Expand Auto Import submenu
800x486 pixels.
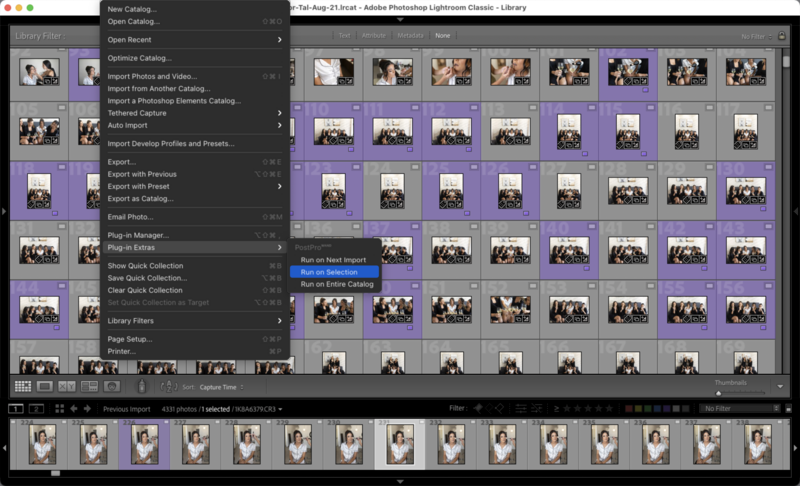194,125
